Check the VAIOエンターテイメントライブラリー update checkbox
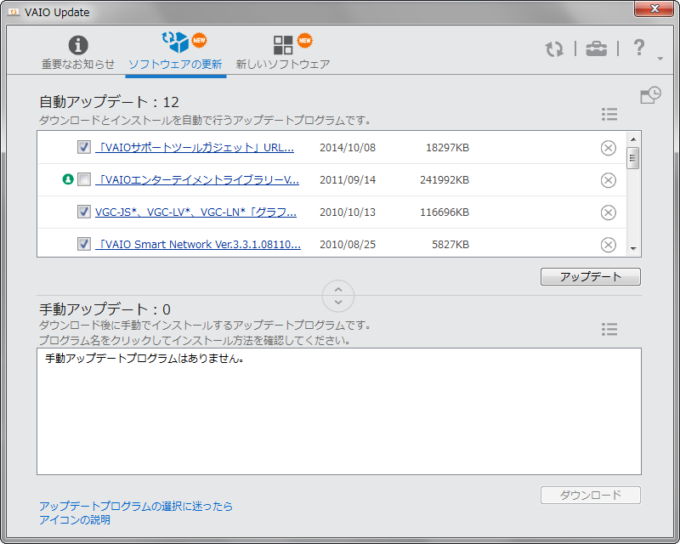 point(84,180)
